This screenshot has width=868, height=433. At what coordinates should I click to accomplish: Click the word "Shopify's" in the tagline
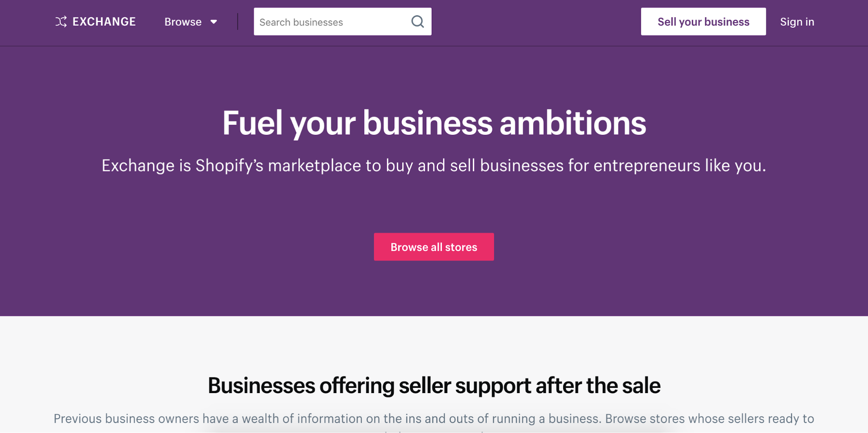click(229, 166)
